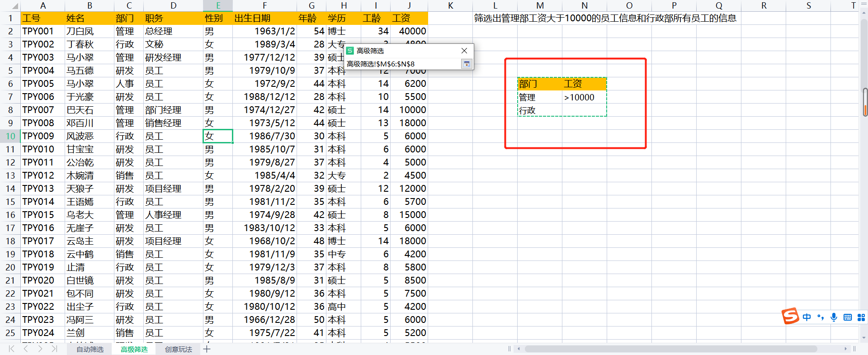Select column A header
Image resolution: width=868 pixels, height=355 pixels.
coord(43,5)
